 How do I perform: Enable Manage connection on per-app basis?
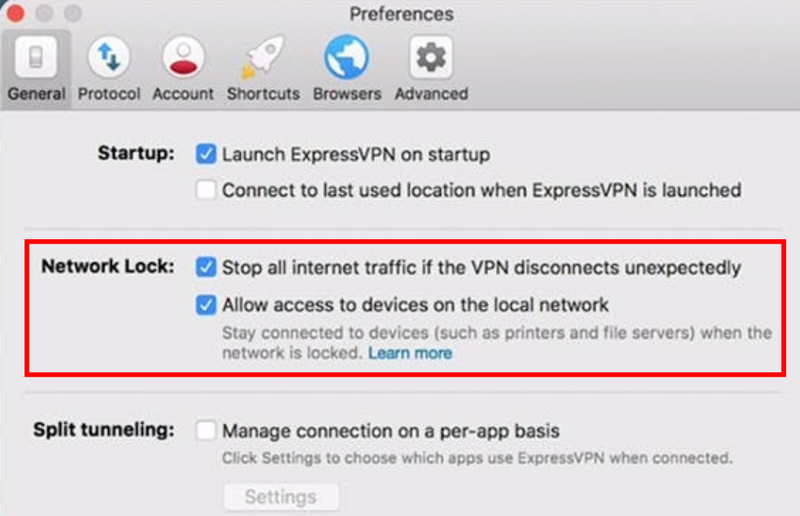pyautogui.click(x=206, y=430)
